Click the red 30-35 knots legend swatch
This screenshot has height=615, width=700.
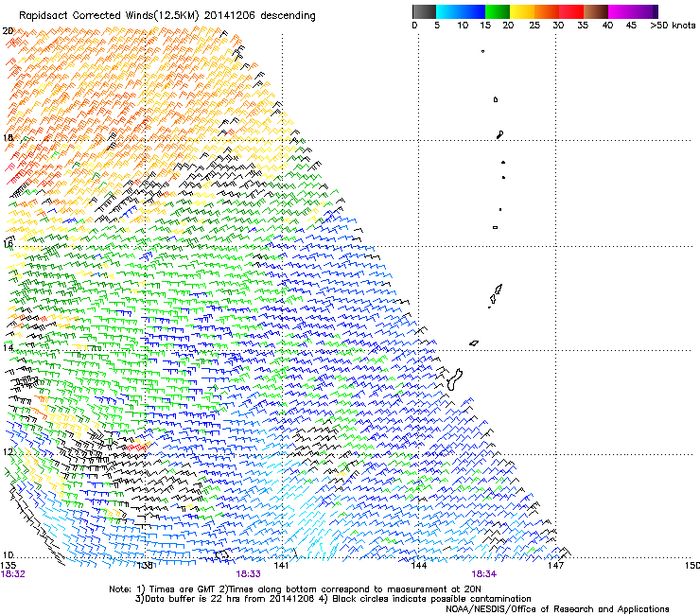coord(571,11)
